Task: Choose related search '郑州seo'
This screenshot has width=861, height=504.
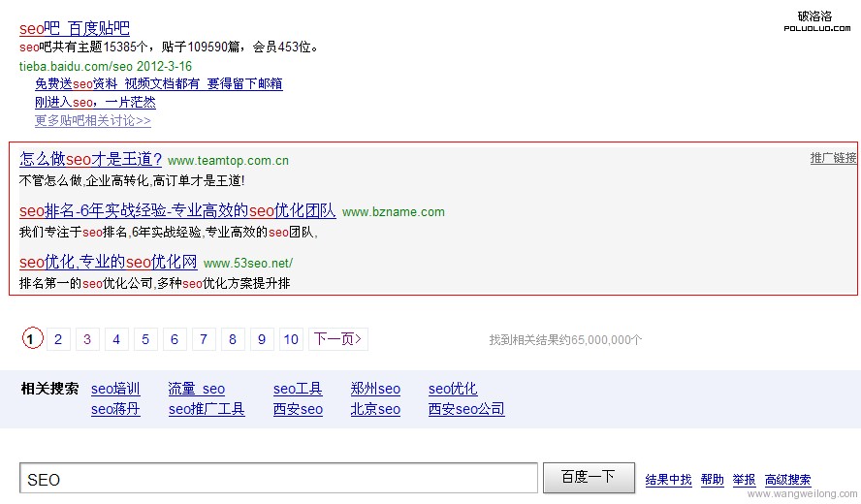Action: [375, 389]
